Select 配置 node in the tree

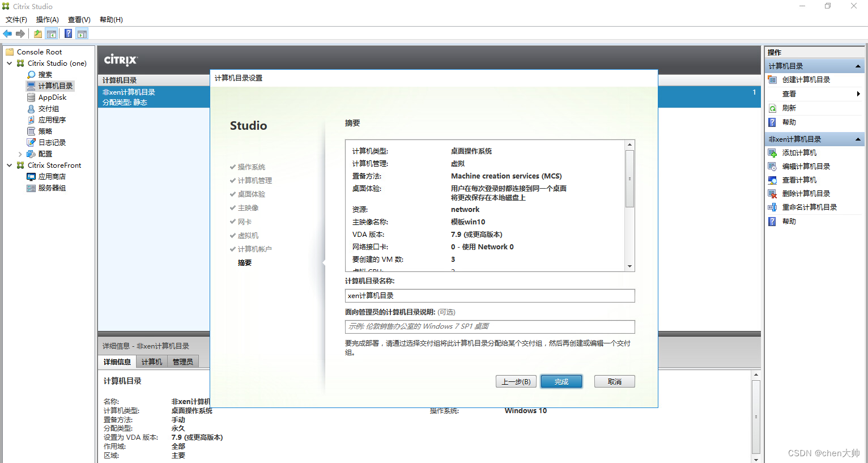click(x=45, y=154)
